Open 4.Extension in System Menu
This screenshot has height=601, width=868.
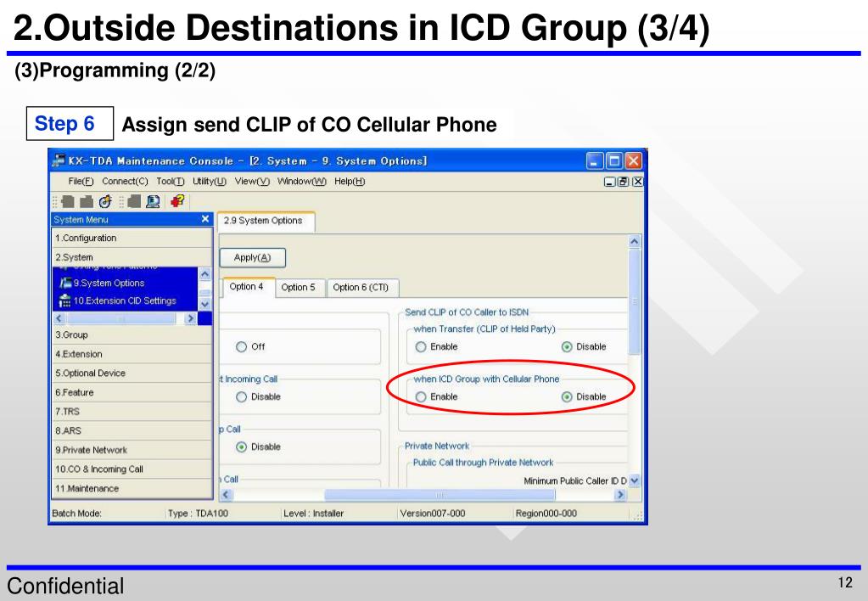click(x=132, y=354)
